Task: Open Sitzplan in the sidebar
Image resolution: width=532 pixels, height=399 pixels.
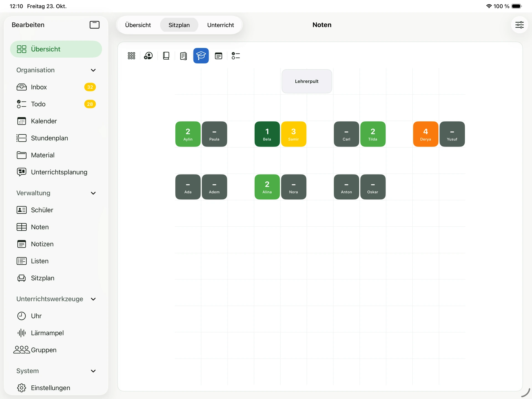Action: [56, 278]
